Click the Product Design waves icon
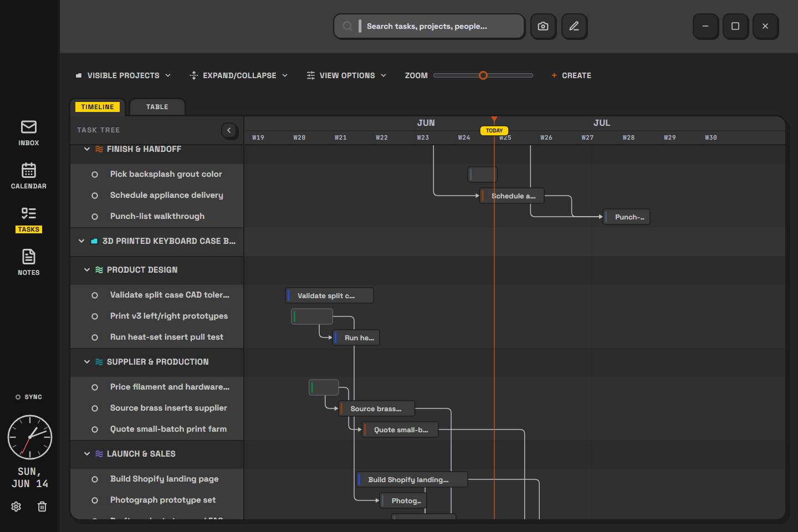Viewport: 798px width, 532px height. (99, 270)
